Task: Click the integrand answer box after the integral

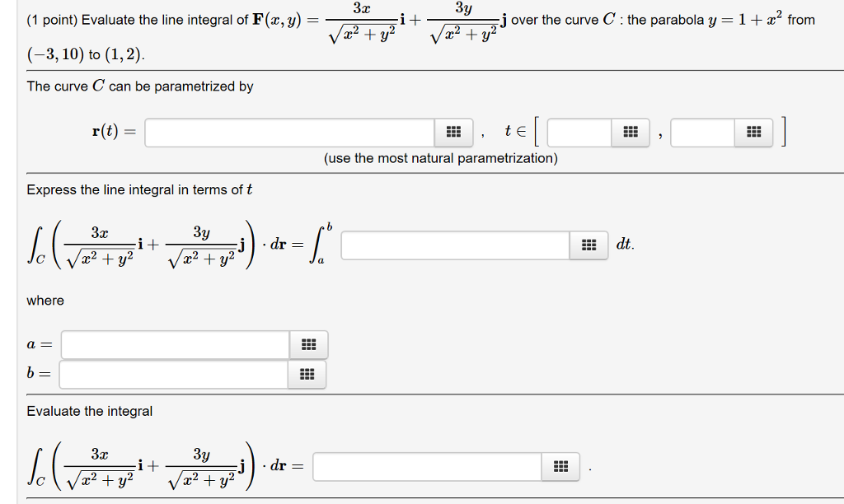Action: point(453,245)
